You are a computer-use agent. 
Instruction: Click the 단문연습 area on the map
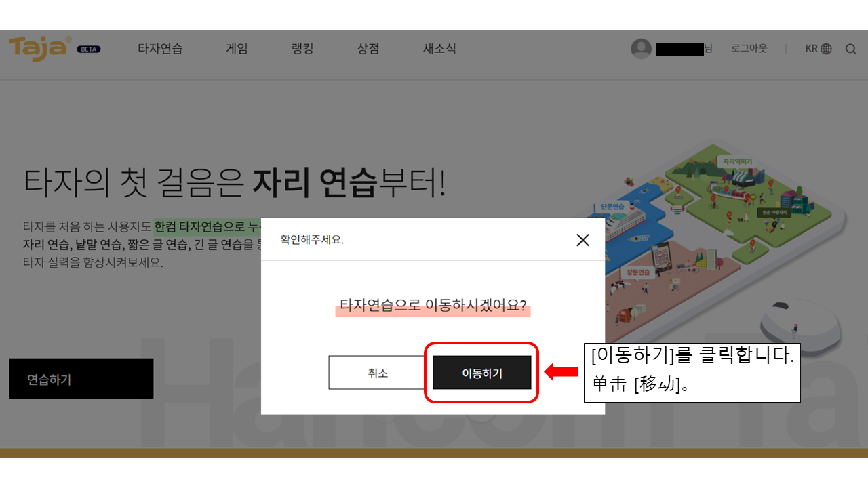click(612, 207)
